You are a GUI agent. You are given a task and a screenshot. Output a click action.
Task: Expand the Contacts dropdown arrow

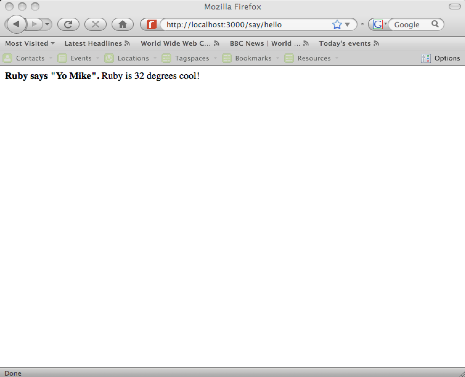coord(51,58)
